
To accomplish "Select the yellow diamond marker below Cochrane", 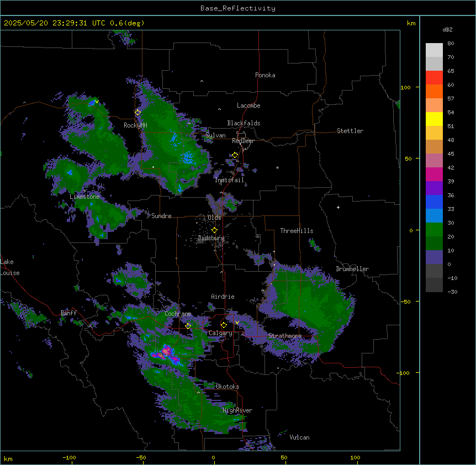I will pos(188,326).
